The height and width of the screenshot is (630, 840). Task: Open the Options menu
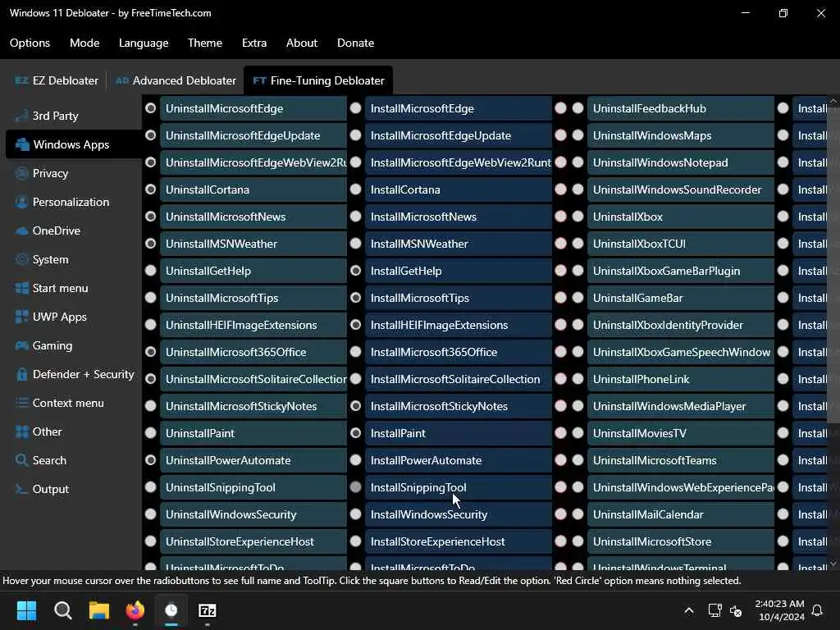(x=30, y=43)
